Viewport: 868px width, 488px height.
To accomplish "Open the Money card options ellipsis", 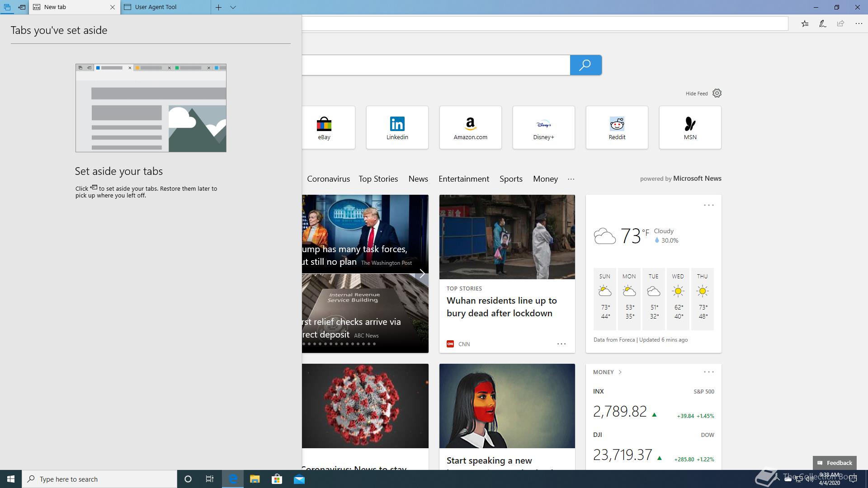I will (x=709, y=372).
